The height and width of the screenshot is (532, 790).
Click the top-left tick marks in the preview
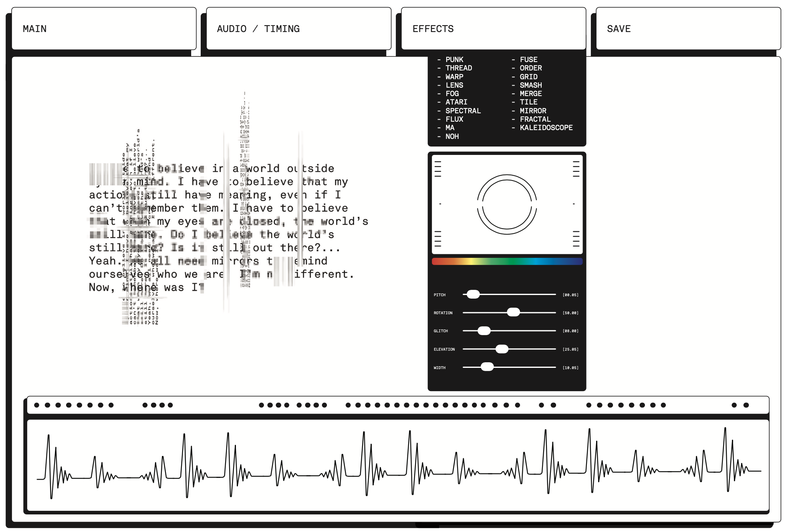438,169
